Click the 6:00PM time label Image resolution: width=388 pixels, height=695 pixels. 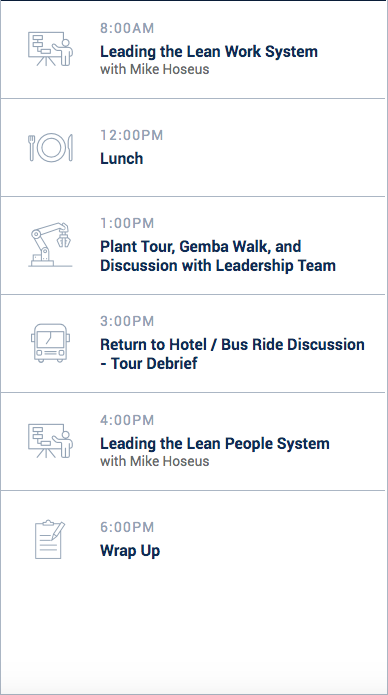[x=127, y=527]
